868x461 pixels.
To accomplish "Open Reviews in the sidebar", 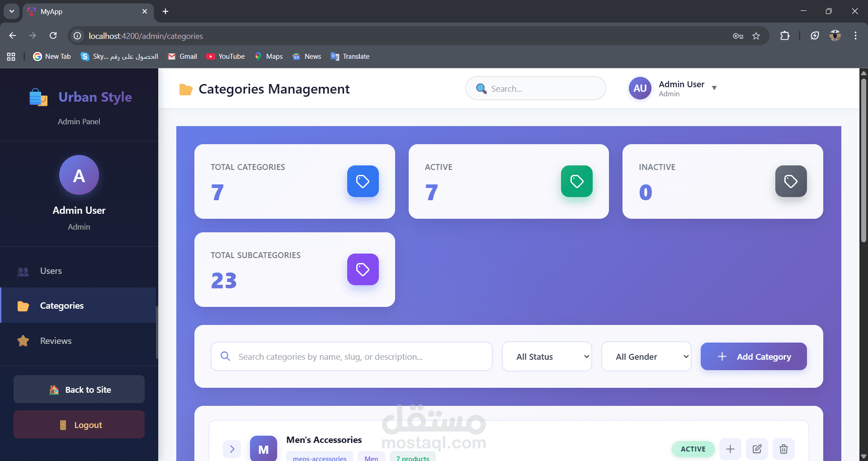I will pos(79,341).
